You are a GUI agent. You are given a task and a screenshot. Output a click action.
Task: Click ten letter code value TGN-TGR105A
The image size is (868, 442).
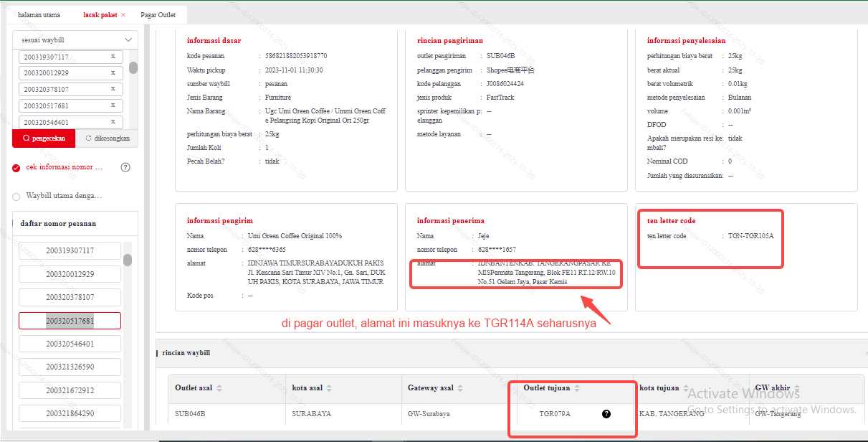pos(750,236)
